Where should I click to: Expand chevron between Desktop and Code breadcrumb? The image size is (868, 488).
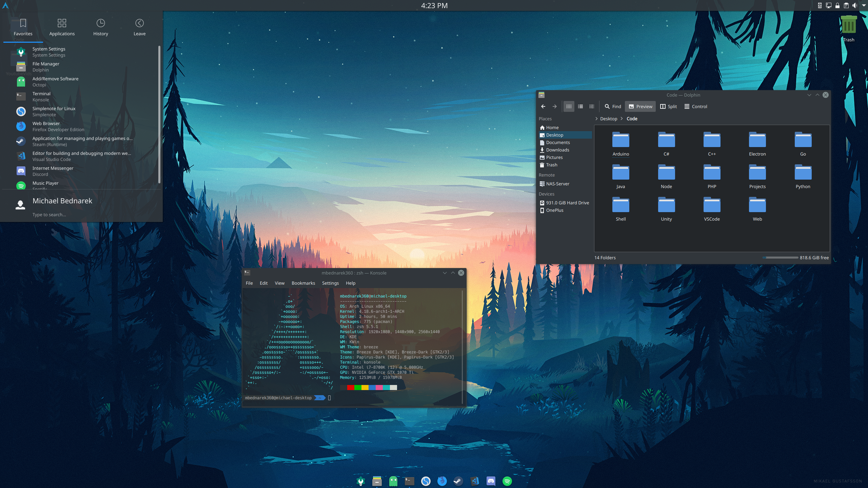[x=622, y=119]
